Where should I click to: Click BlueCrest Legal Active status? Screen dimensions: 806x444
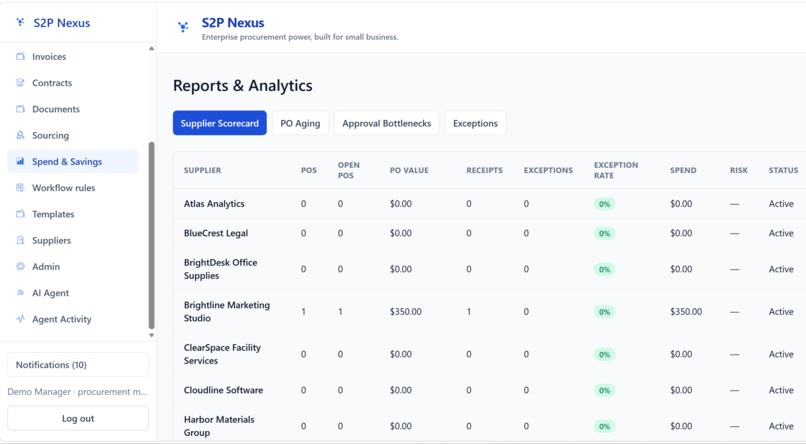point(781,233)
